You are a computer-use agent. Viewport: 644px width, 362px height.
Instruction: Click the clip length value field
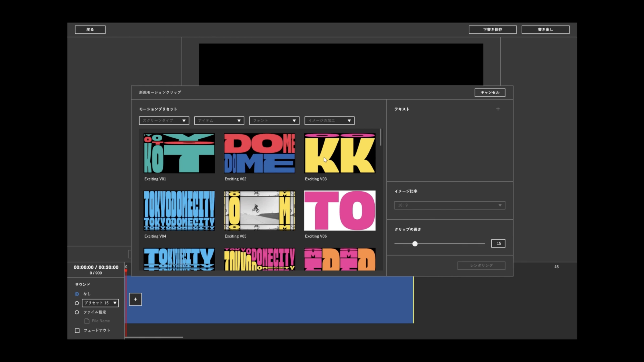[498, 243]
